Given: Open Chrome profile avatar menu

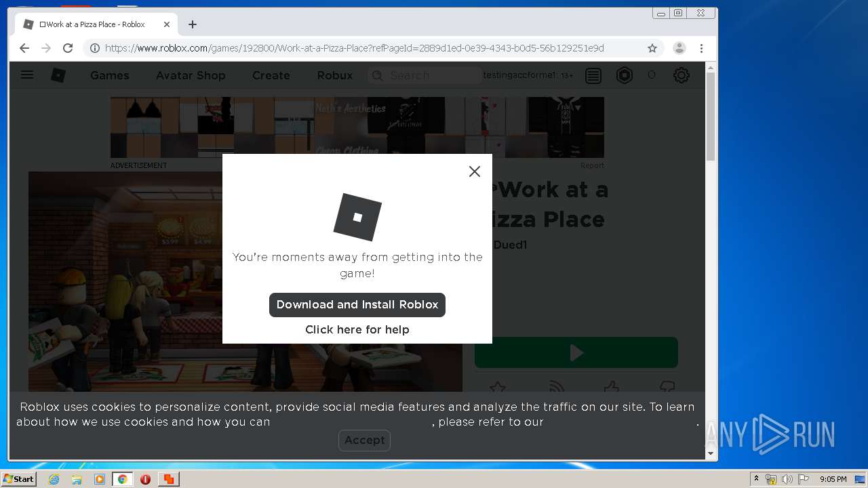Looking at the screenshot, I should 679,48.
